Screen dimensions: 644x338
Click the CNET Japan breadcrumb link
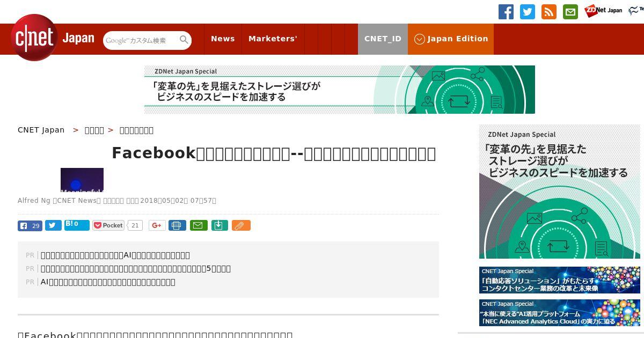coord(41,130)
